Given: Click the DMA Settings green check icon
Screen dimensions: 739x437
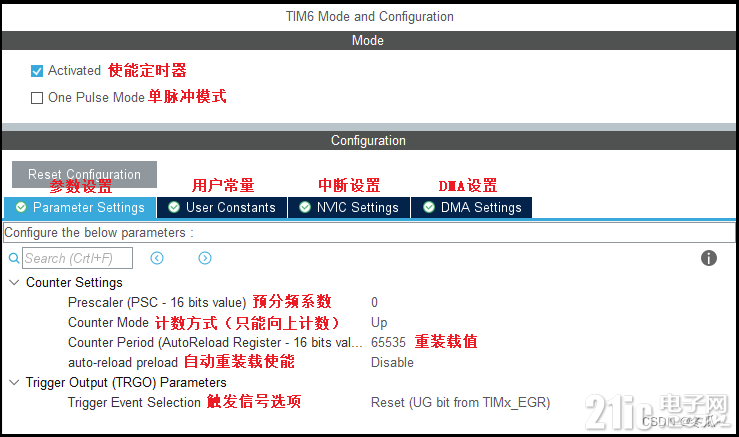Looking at the screenshot, I should pos(429,207).
